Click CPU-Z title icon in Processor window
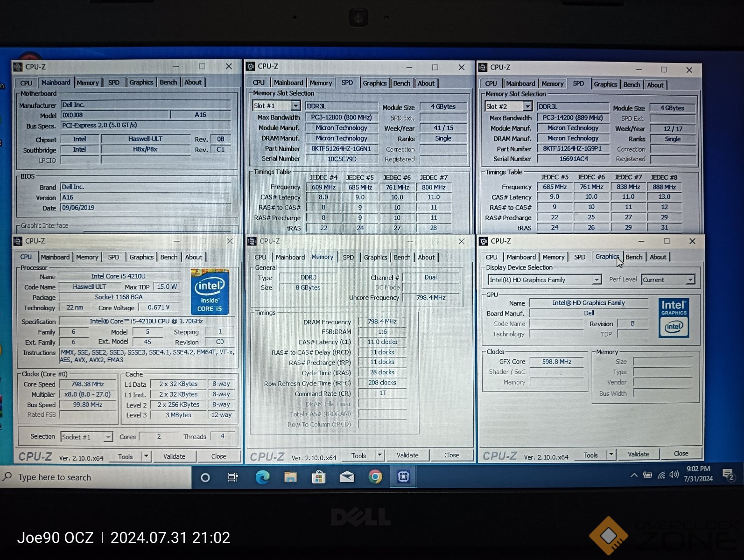 point(18,241)
